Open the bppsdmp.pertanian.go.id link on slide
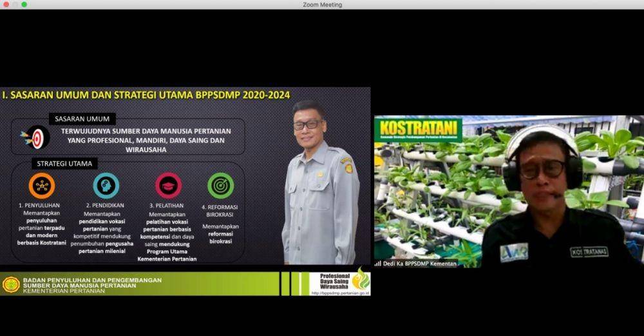This screenshot has width=644, height=336. point(340,293)
